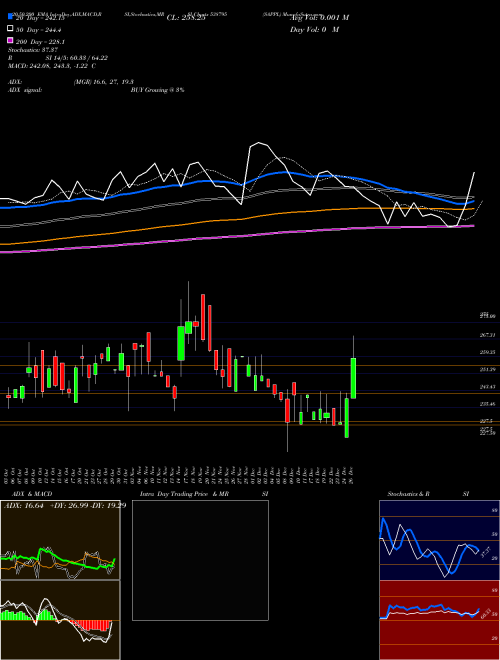Click the white 50 Day legend swatch
This screenshot has width=500, height=660.
tap(10, 29)
